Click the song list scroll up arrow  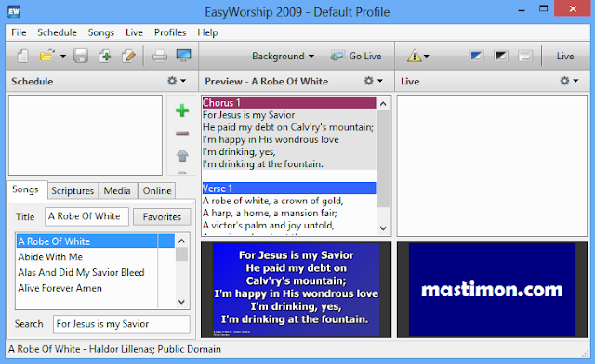[181, 240]
